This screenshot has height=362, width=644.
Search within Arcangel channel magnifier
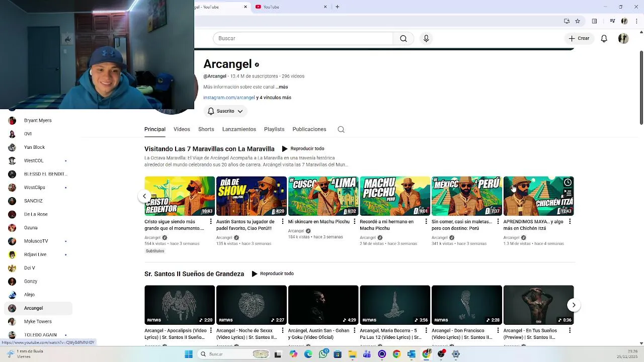[341, 129]
